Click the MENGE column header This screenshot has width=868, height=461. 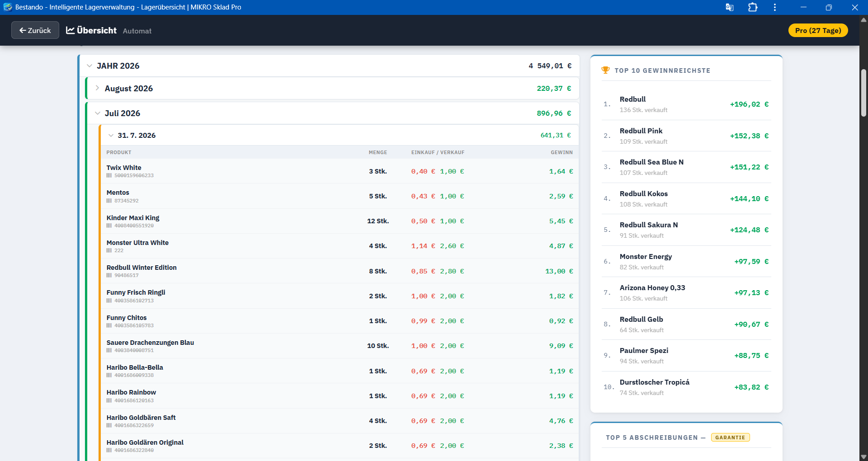click(378, 152)
